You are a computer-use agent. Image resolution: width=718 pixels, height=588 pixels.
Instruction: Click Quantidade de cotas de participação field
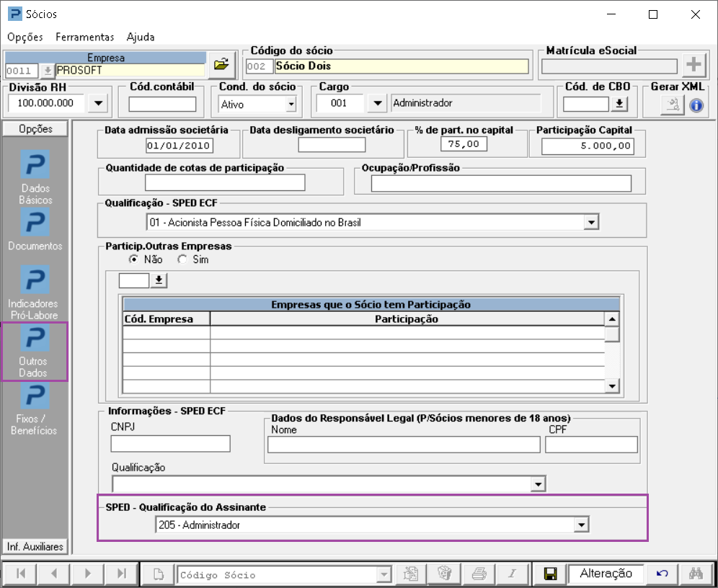[x=225, y=182]
